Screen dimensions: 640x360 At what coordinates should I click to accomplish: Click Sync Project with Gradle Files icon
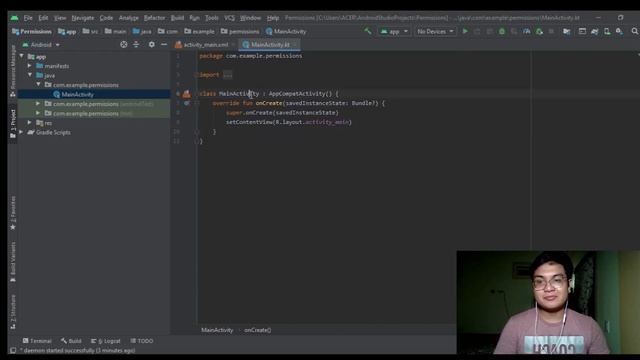[x=594, y=31]
